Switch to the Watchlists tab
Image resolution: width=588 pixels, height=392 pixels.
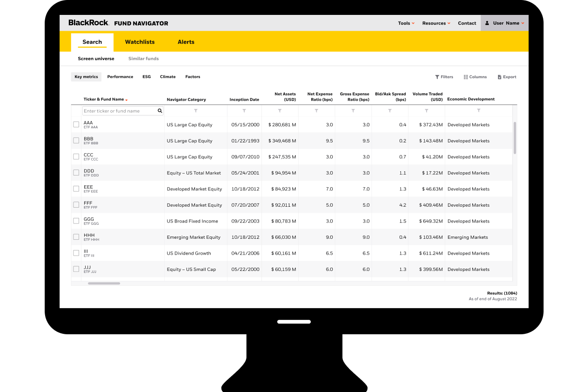(140, 42)
